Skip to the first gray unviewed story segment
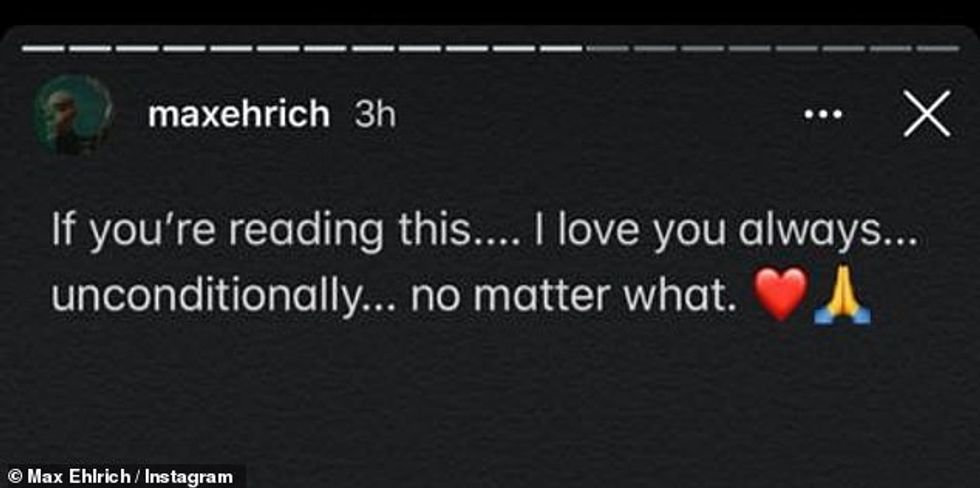 607,48
